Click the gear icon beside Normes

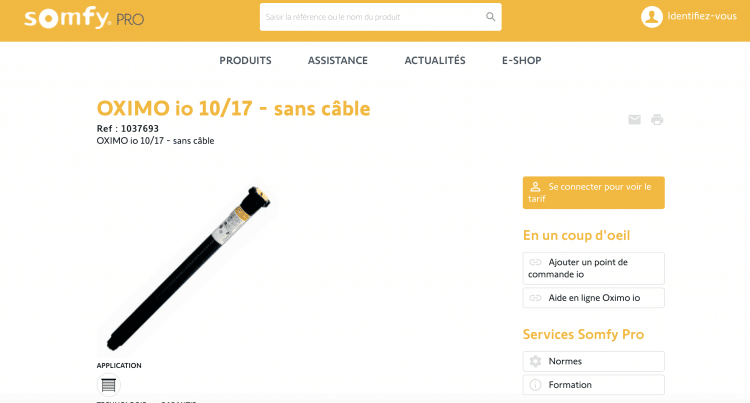(535, 361)
